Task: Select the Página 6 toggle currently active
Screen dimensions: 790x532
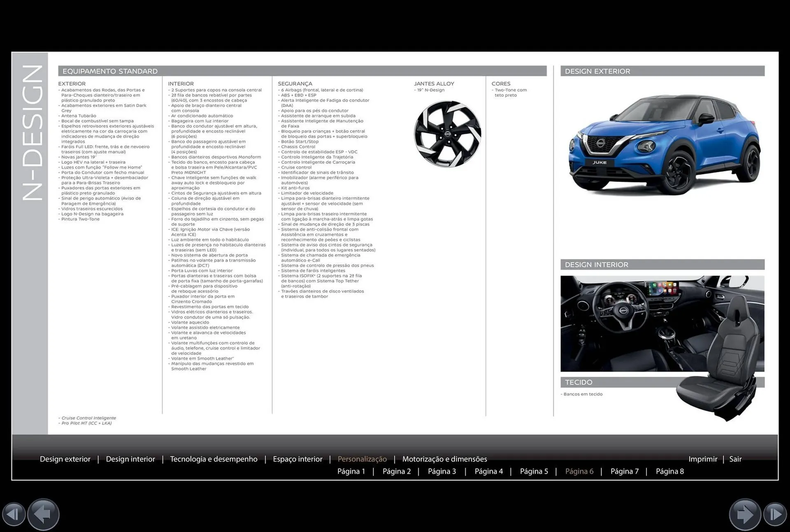Action: 580,471
